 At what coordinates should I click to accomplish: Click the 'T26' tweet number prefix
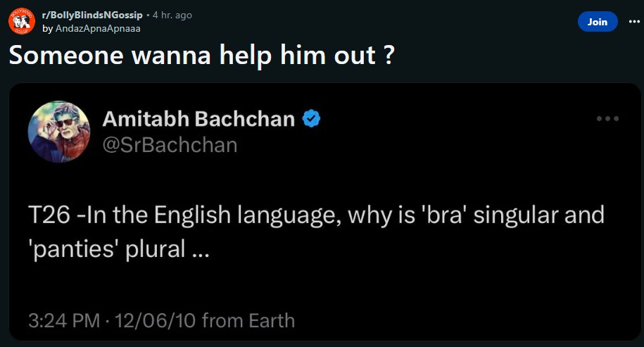coord(48,215)
